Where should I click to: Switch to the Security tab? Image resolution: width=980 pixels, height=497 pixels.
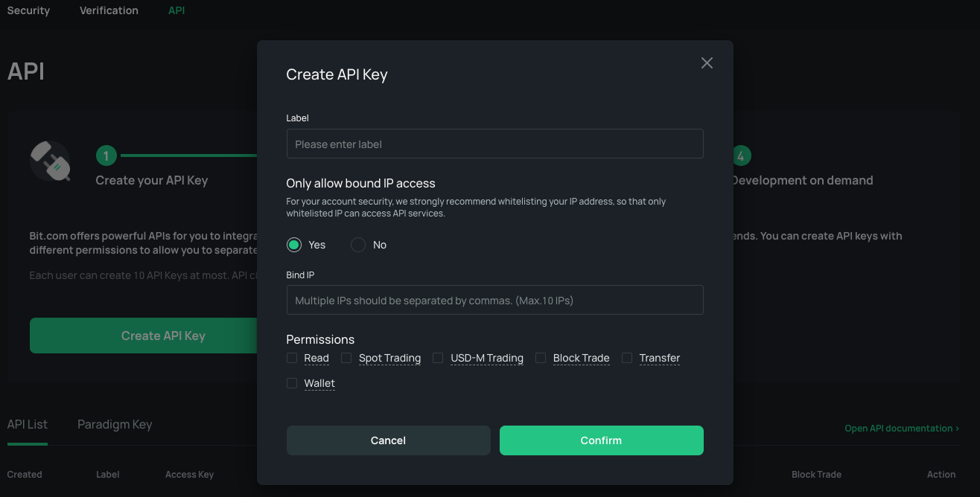[x=28, y=10]
